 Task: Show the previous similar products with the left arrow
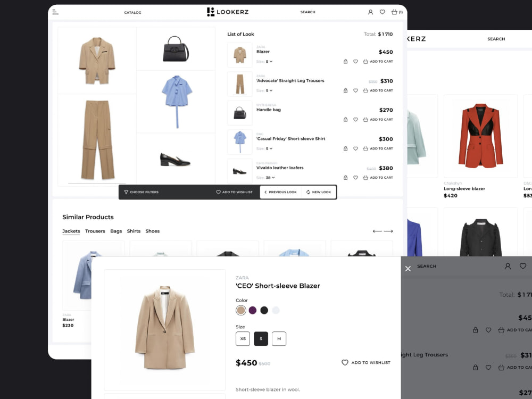pyautogui.click(x=377, y=231)
